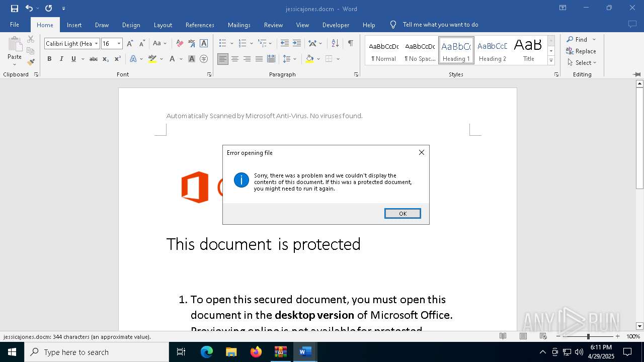The height and width of the screenshot is (362, 644).
Task: Apply the Heading 2 style
Action: [492, 51]
